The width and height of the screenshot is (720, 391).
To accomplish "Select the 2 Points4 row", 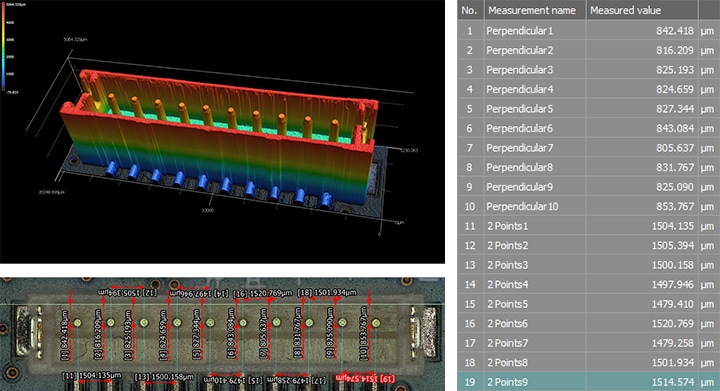I will [589, 285].
